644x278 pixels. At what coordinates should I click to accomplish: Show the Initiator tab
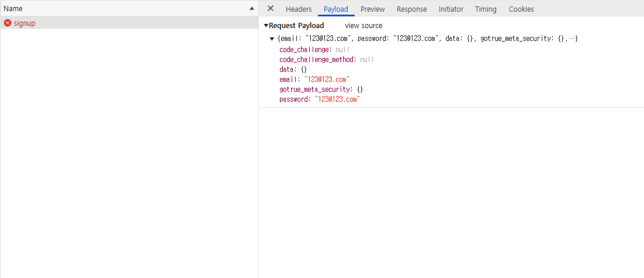pos(451,9)
